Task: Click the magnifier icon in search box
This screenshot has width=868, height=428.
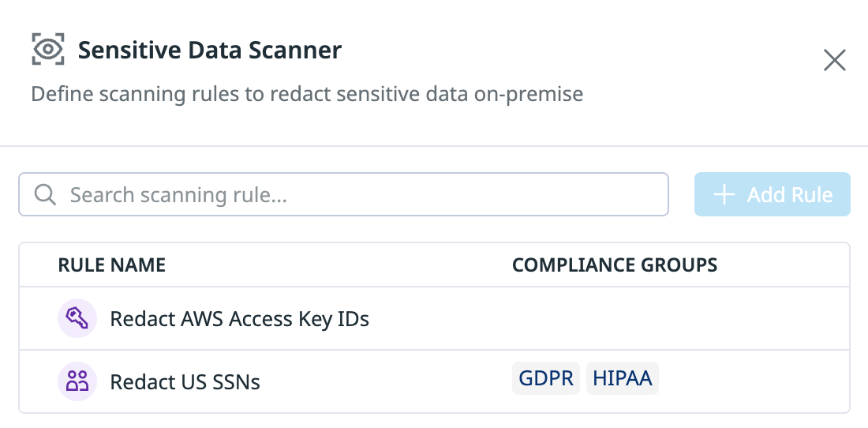Action: (45, 194)
